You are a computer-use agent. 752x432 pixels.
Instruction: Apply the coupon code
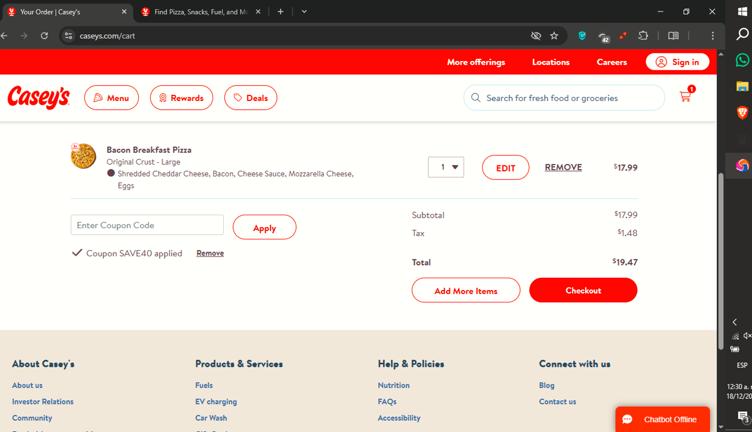(264, 227)
